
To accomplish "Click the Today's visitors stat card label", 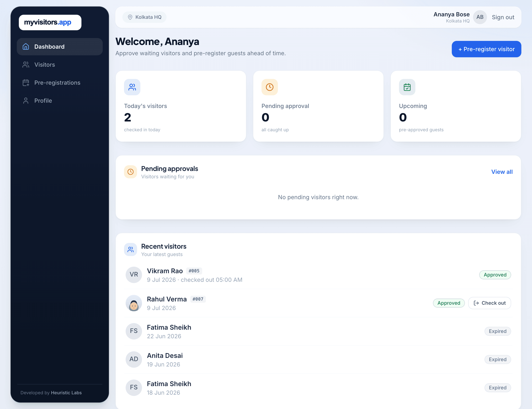I will pos(145,106).
